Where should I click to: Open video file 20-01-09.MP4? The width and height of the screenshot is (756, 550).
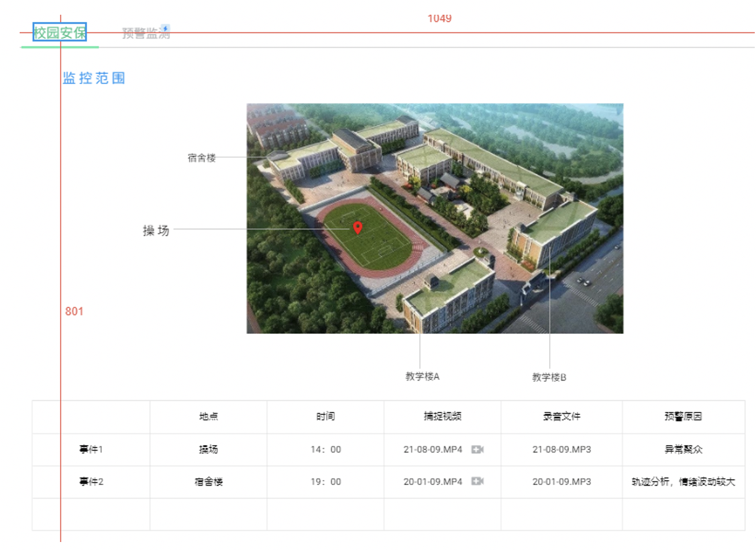coord(433,481)
